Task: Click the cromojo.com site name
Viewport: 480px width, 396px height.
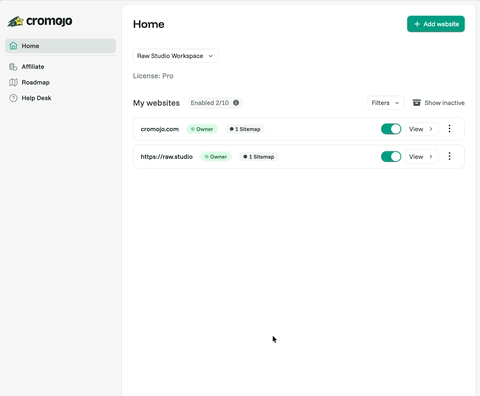Action: tap(160, 129)
